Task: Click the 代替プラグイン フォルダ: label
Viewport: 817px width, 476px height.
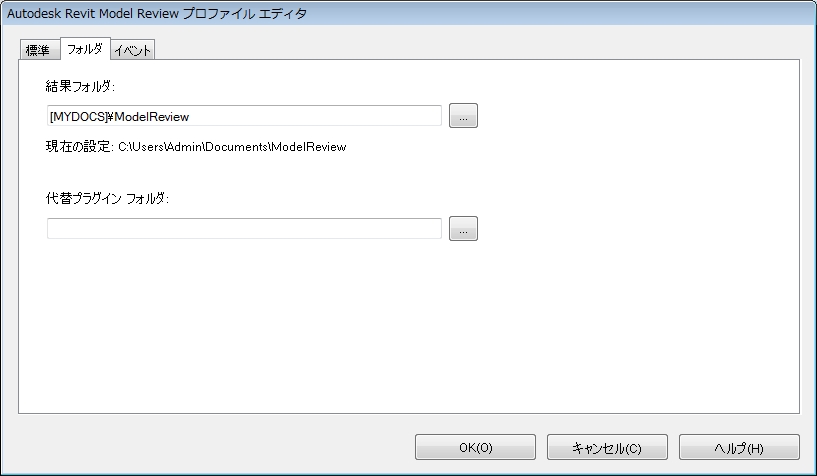Action: point(109,198)
